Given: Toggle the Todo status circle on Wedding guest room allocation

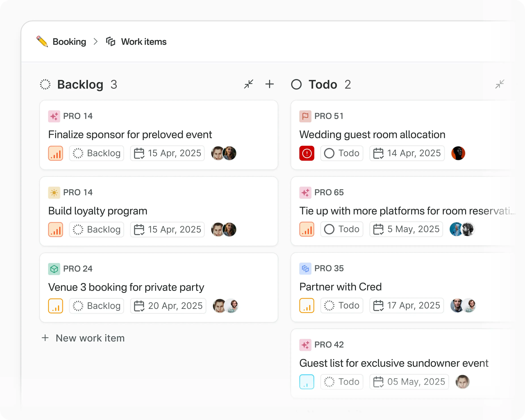Looking at the screenshot, I should click(x=329, y=153).
